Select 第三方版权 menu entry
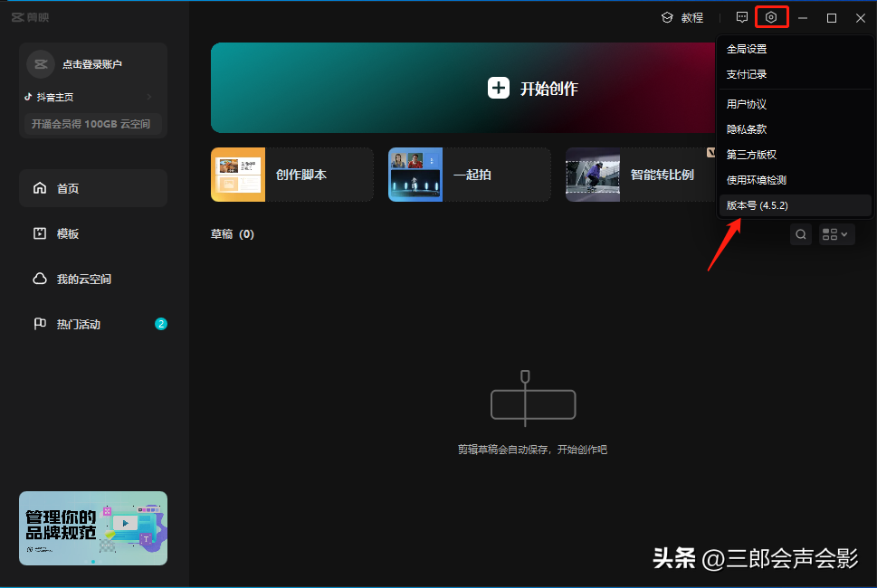 tap(751, 156)
